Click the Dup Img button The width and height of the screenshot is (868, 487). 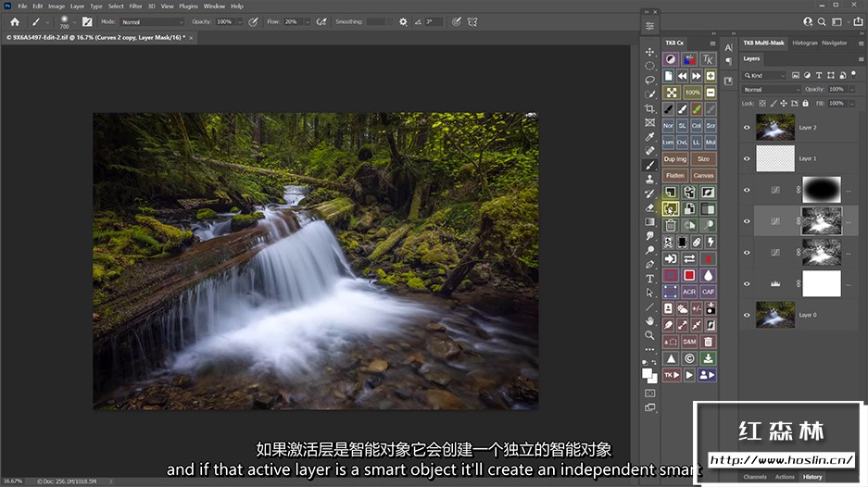tap(675, 159)
